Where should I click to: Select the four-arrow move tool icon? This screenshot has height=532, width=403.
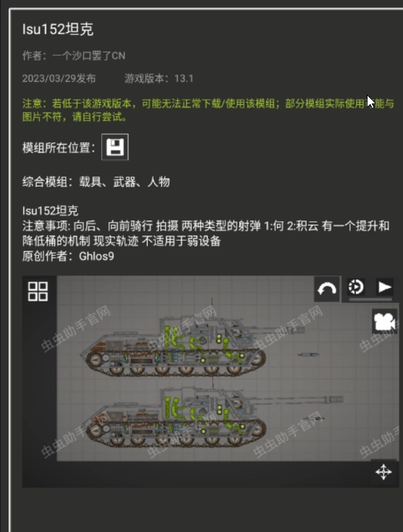coord(383,472)
